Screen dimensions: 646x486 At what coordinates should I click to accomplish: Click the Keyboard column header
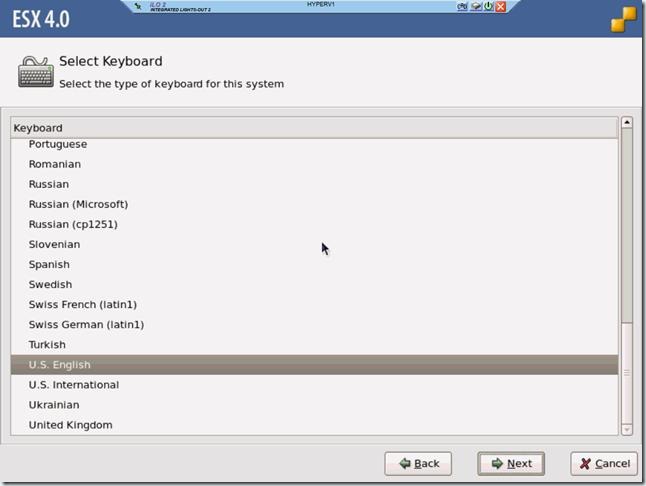click(x=314, y=128)
